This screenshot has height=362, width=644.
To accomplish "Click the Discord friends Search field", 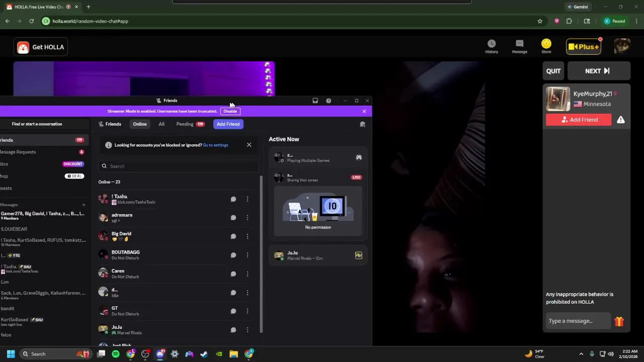I will click(179, 166).
